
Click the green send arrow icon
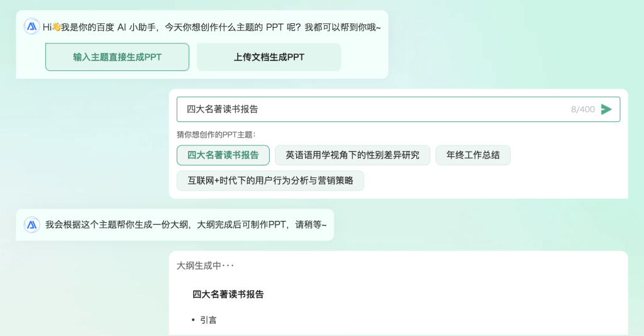point(606,109)
